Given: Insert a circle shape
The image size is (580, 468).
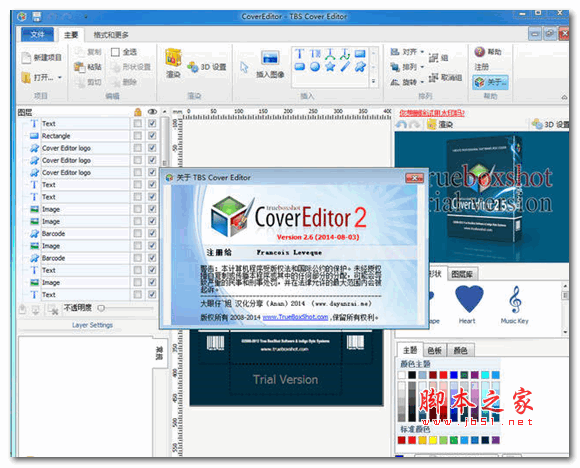Looking at the screenshot, I should (315, 67).
